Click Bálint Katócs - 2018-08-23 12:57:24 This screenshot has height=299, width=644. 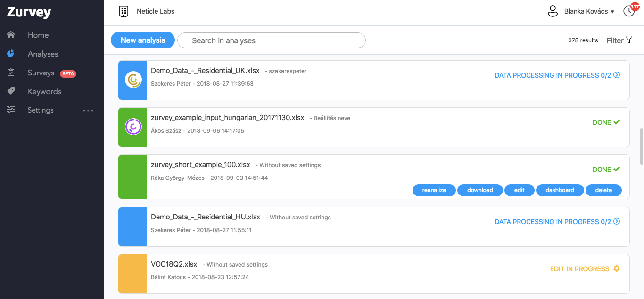click(200, 277)
